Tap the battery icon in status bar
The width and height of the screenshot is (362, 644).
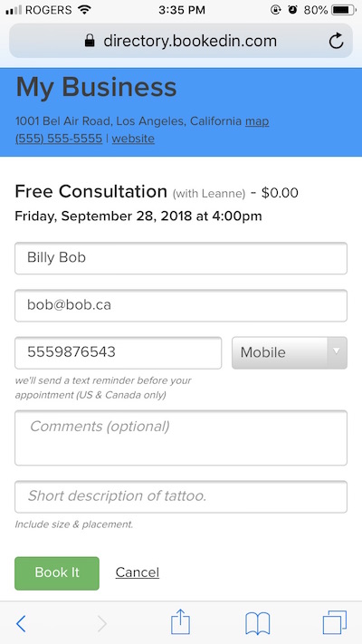point(344,10)
